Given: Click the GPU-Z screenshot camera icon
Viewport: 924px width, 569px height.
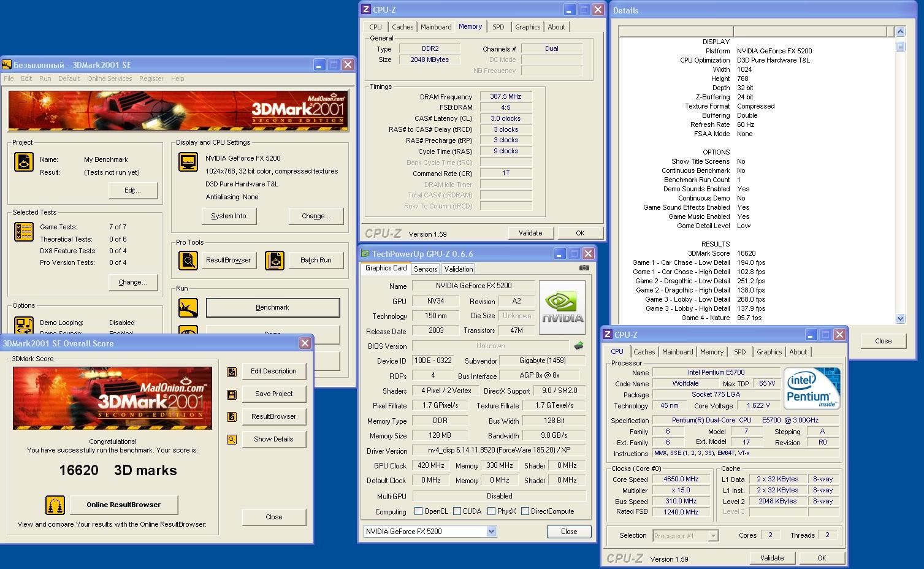Looking at the screenshot, I should [584, 268].
